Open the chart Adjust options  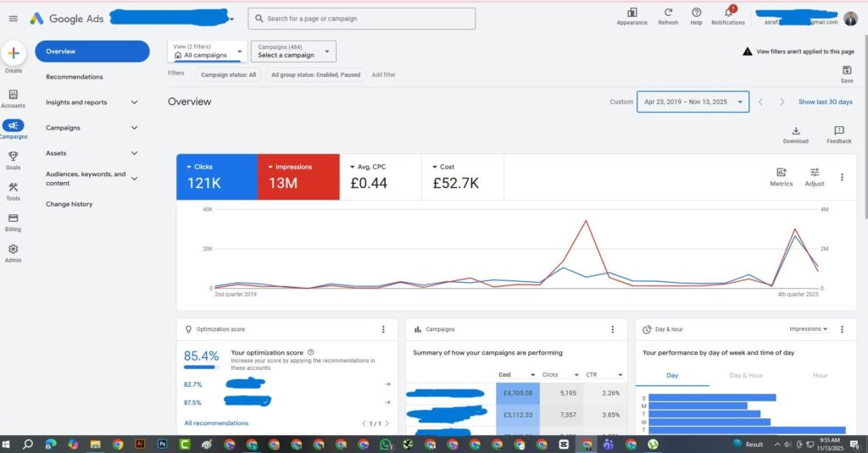815,177
